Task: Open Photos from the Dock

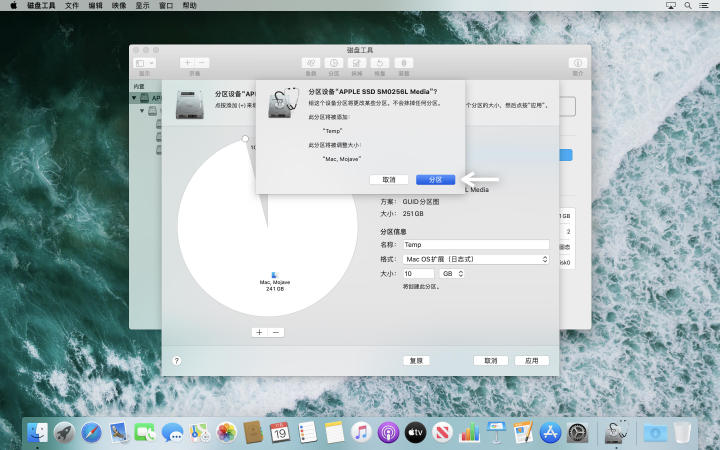Action: click(x=226, y=433)
